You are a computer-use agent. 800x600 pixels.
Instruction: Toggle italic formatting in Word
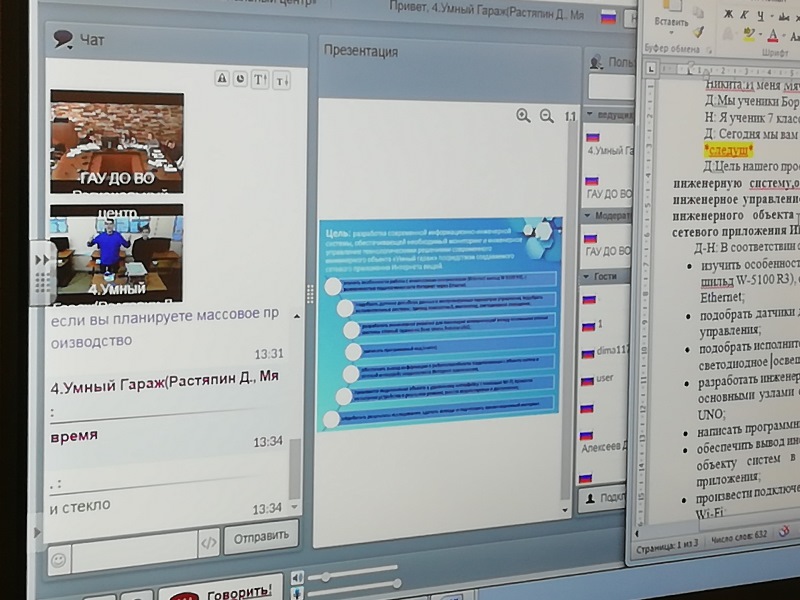coord(743,13)
